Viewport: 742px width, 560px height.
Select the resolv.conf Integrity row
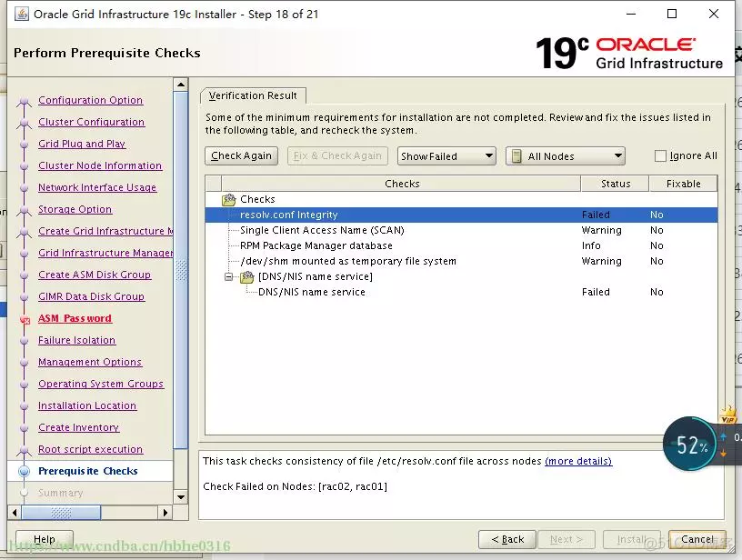tap(461, 215)
